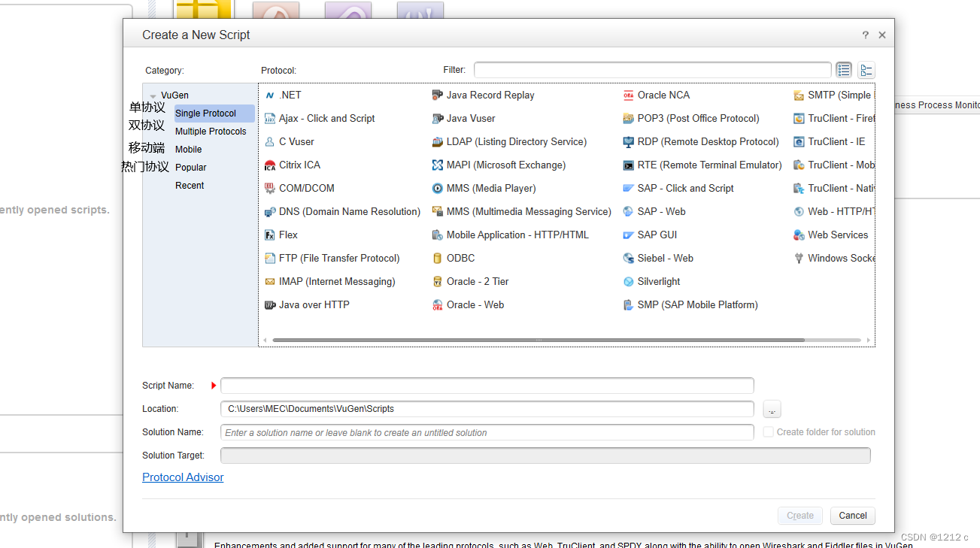
Task: Choose the SAP - Click and Script icon
Action: pyautogui.click(x=629, y=189)
